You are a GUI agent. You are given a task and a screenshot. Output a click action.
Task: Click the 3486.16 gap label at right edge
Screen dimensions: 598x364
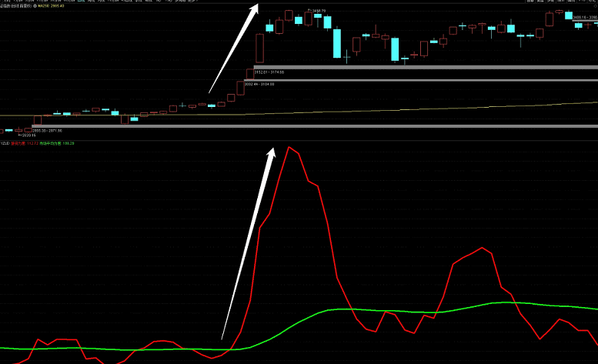[x=586, y=17]
